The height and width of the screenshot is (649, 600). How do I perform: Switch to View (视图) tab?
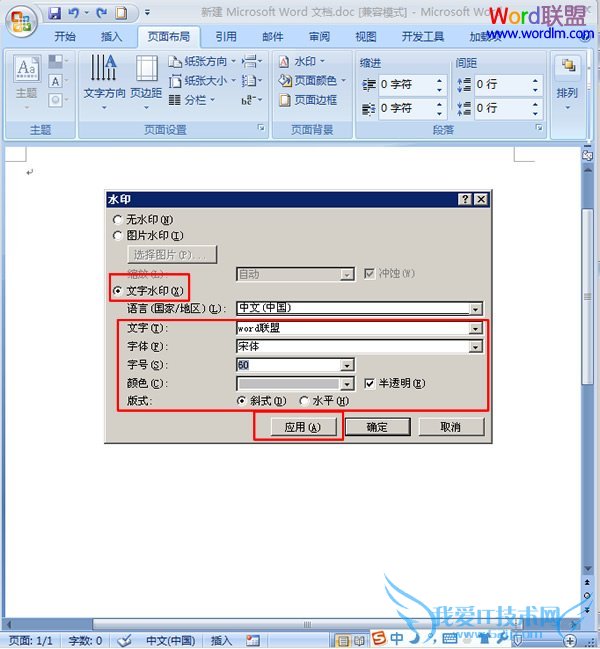pos(366,37)
